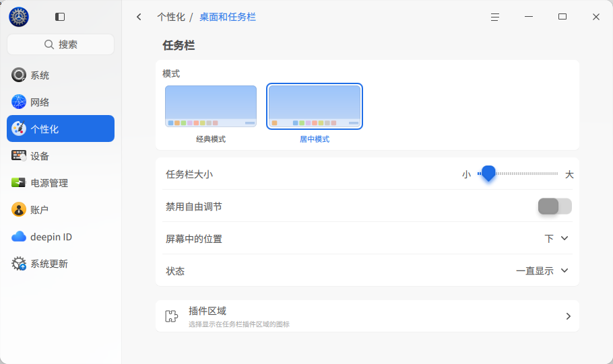Select 居中模式 taskbar thumbnail
This screenshot has height=364, width=613.
(x=315, y=106)
